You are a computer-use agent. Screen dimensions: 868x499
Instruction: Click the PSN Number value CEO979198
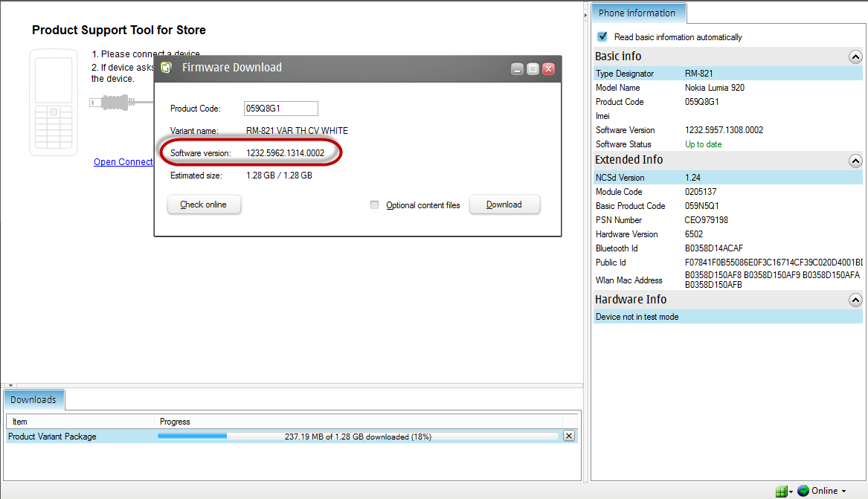coord(707,220)
